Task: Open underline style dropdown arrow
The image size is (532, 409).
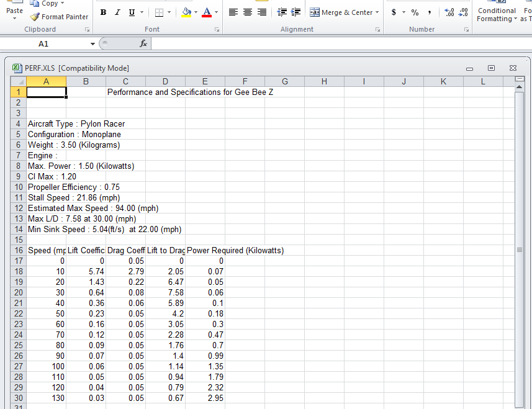Action: coord(142,12)
